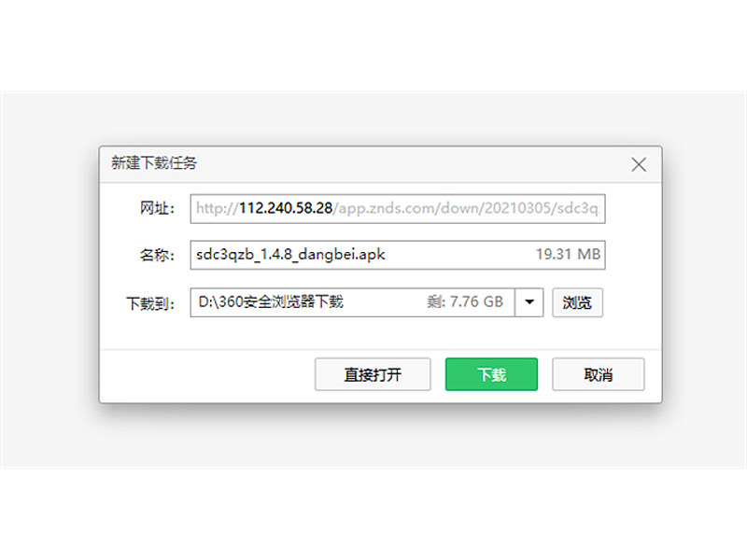Click the 19.31 MB file size text
747x560 pixels.
coord(568,254)
